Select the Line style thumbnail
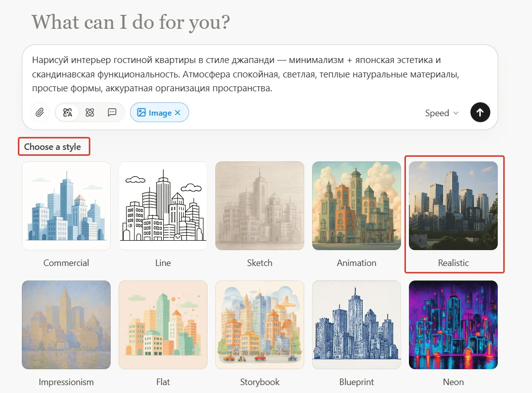Image resolution: width=532 pixels, height=393 pixels. tap(163, 206)
